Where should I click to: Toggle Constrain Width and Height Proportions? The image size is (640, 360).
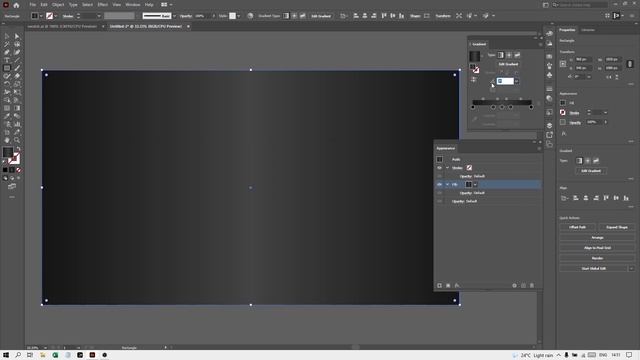click(630, 64)
